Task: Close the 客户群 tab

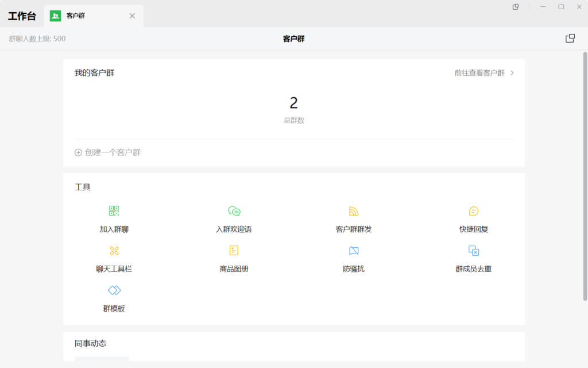Action: click(x=132, y=16)
